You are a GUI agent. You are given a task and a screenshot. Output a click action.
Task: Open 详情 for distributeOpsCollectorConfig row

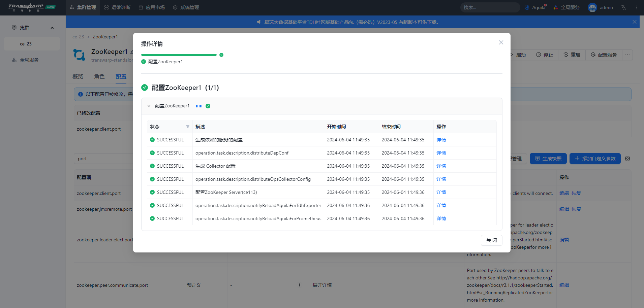441,179
